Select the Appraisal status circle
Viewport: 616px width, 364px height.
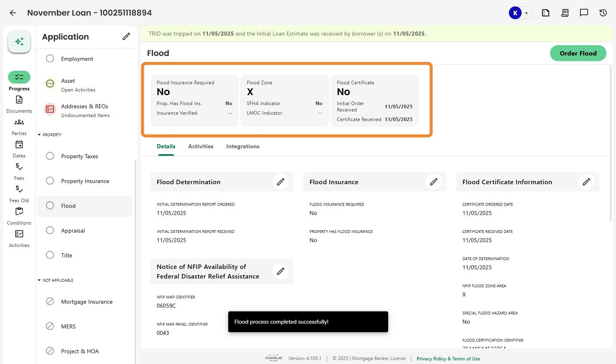pyautogui.click(x=50, y=231)
